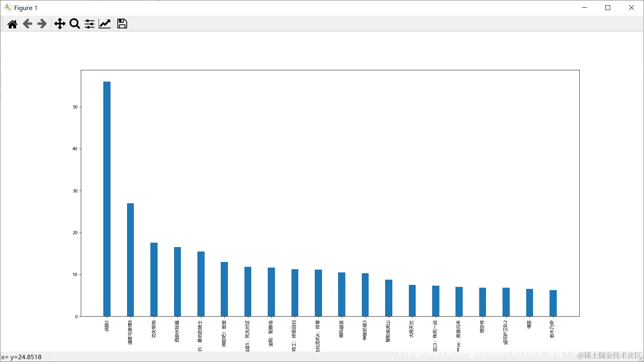Click the y-axis tick label 10
Image resolution: width=644 pixels, height=362 pixels.
(x=75, y=274)
